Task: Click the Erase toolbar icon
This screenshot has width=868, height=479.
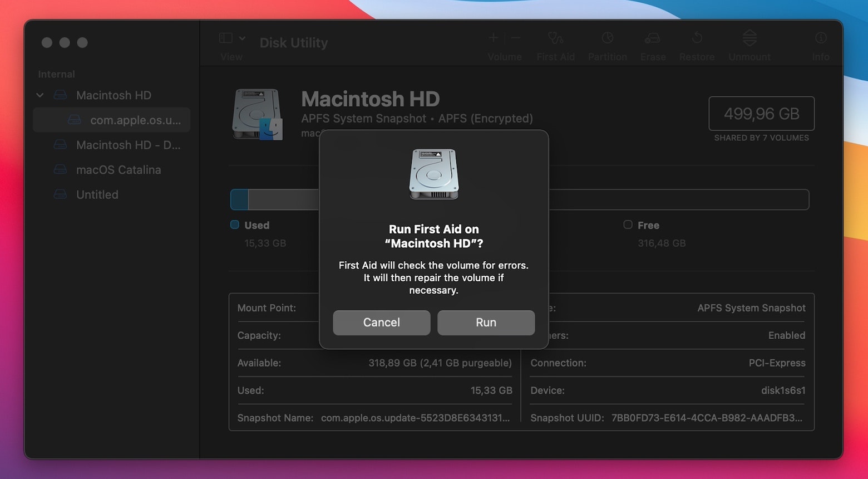Action: point(652,38)
